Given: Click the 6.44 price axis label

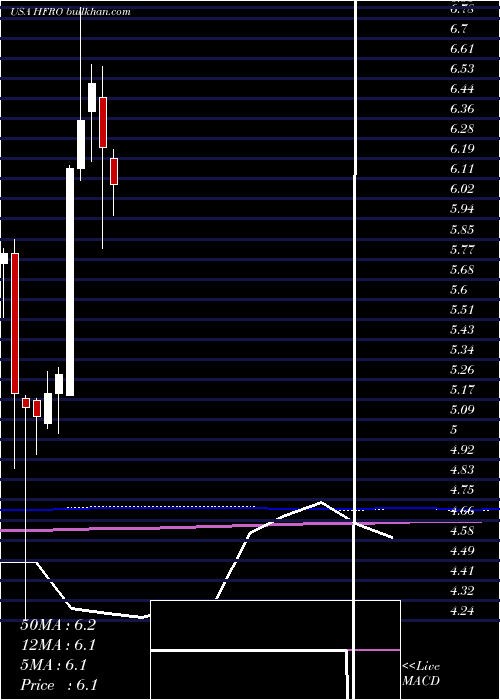Looking at the screenshot, I should pyautogui.click(x=462, y=89).
